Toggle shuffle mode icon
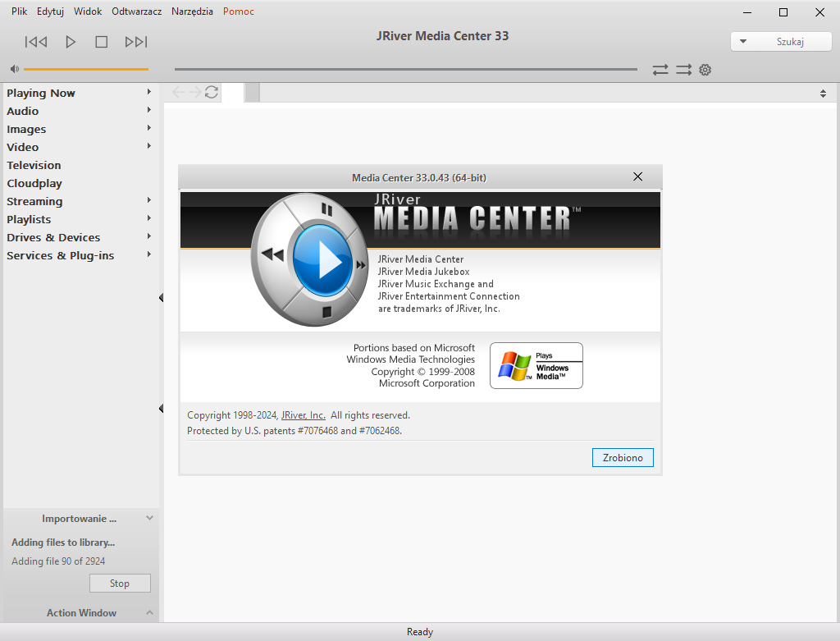 683,70
